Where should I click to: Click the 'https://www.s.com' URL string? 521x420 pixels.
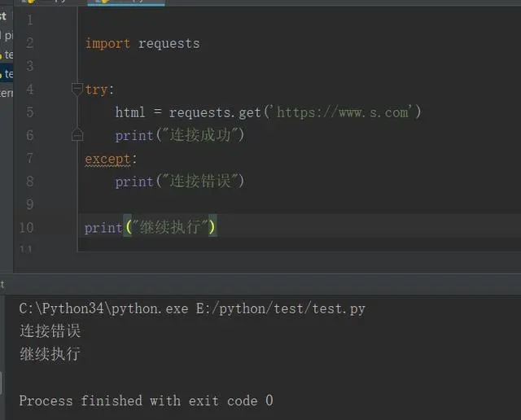point(344,112)
